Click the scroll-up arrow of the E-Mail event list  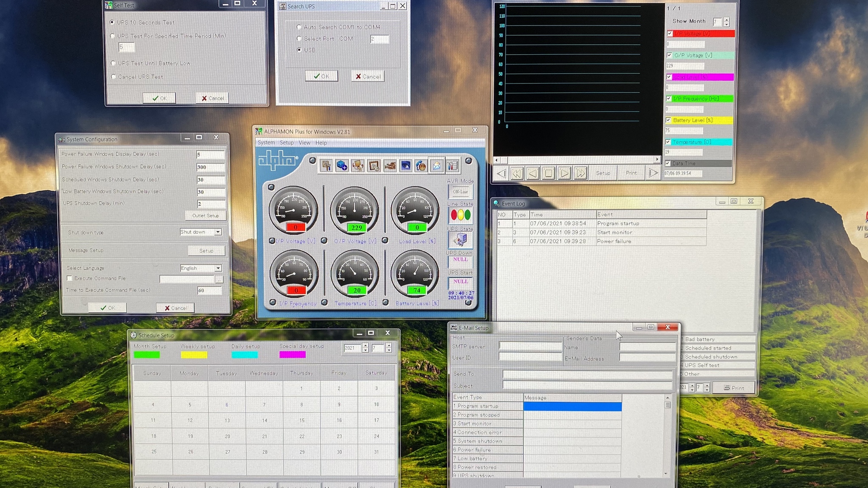668,397
